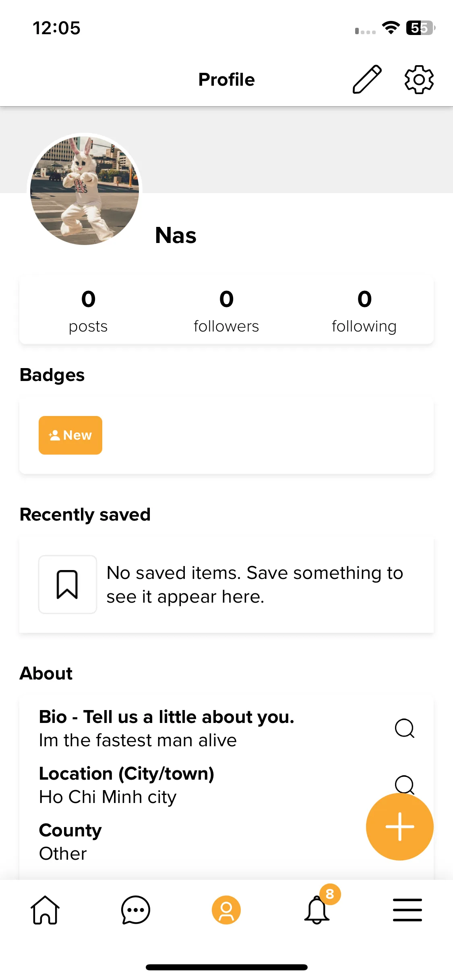Tap the orange plus create button
Viewport: 453px width, 980px height.
point(399,827)
